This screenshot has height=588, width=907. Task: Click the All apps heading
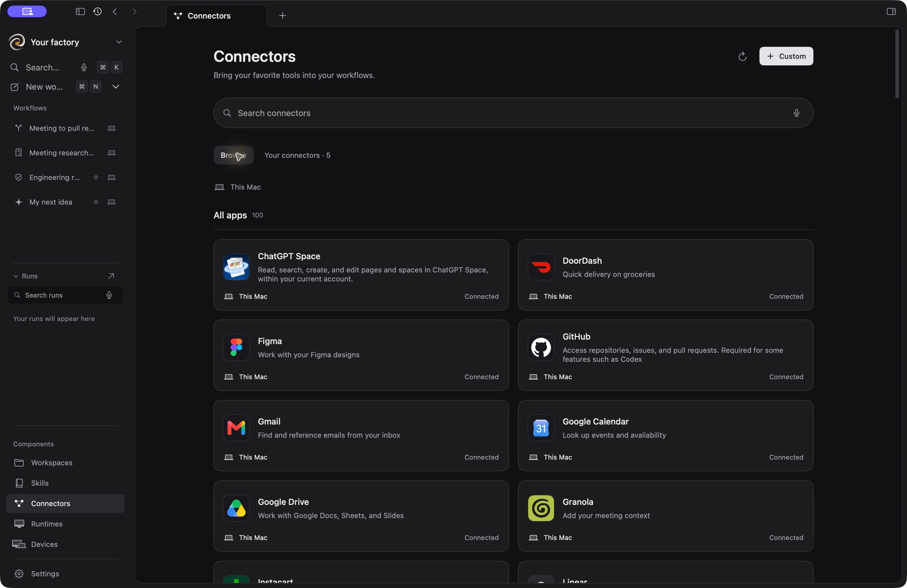point(230,215)
